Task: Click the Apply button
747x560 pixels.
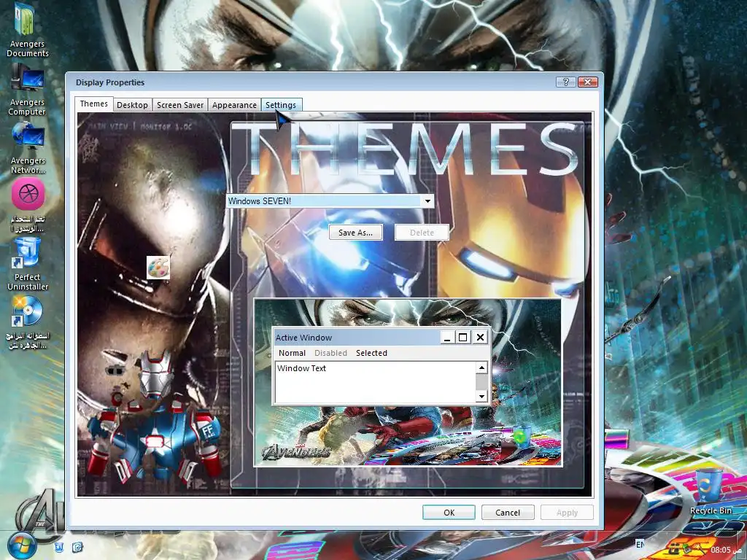Action: pyautogui.click(x=567, y=513)
